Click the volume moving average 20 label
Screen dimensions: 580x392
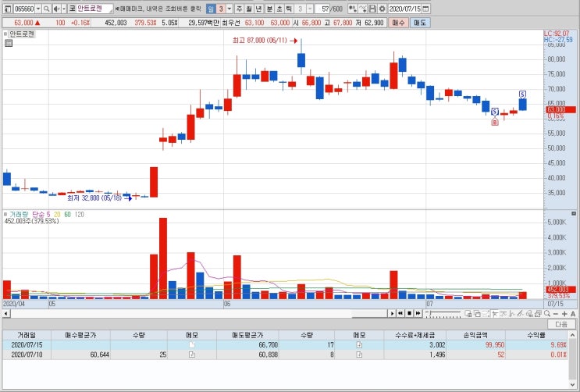57,214
